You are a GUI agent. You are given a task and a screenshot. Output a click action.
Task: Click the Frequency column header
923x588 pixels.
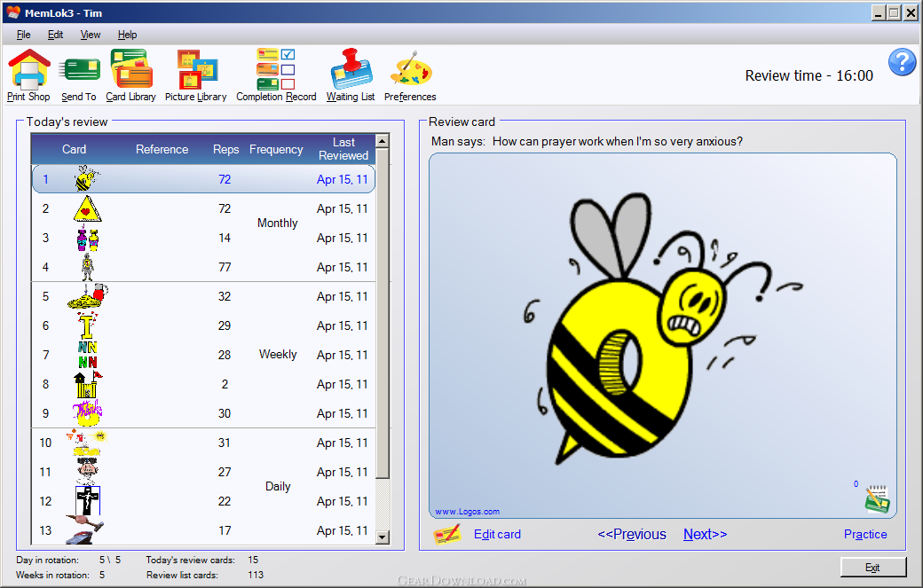coord(276,149)
